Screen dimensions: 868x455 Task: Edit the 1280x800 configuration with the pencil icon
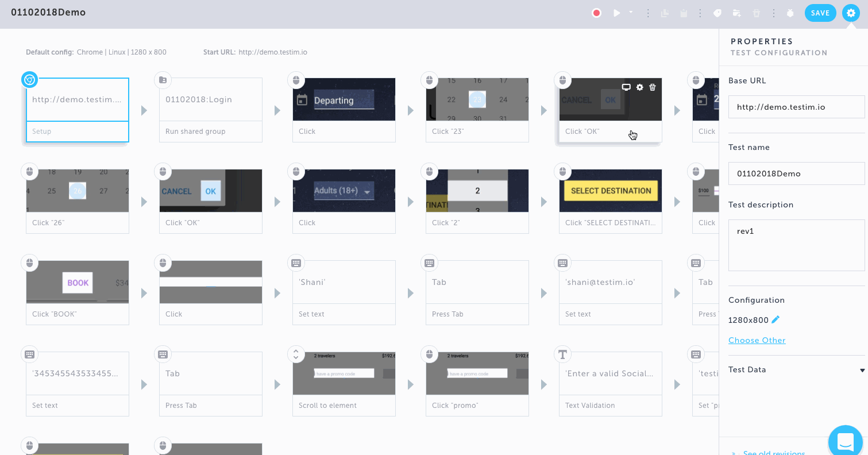tap(776, 320)
